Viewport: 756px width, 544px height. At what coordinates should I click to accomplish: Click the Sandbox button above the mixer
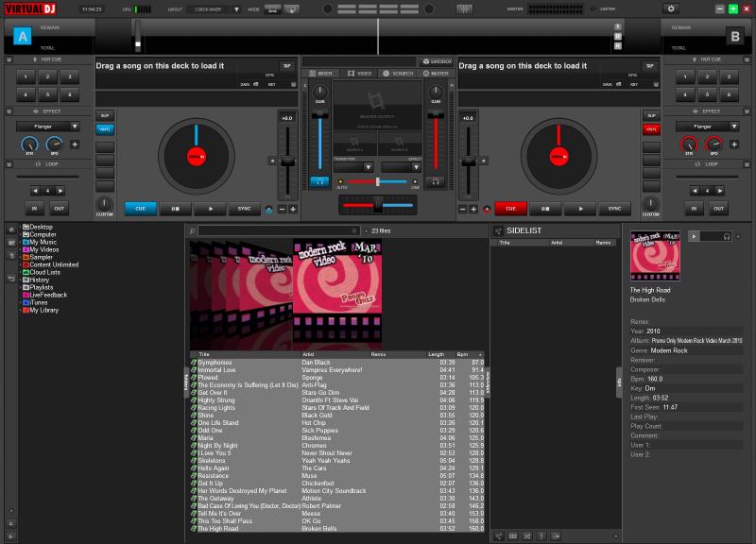(438, 61)
